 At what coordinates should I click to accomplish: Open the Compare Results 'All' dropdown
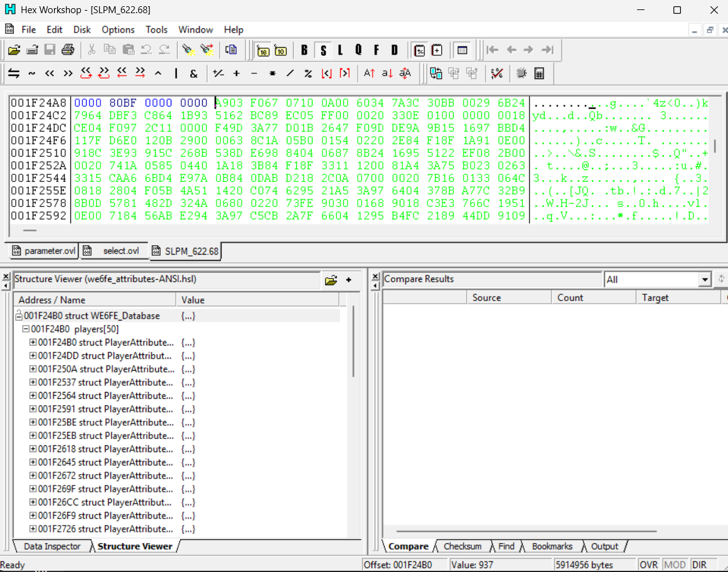point(705,280)
